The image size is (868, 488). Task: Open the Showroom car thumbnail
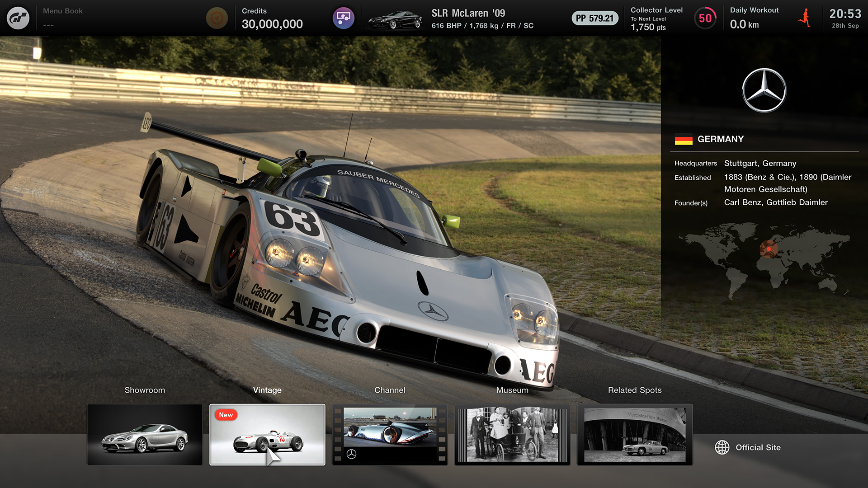[145, 435]
